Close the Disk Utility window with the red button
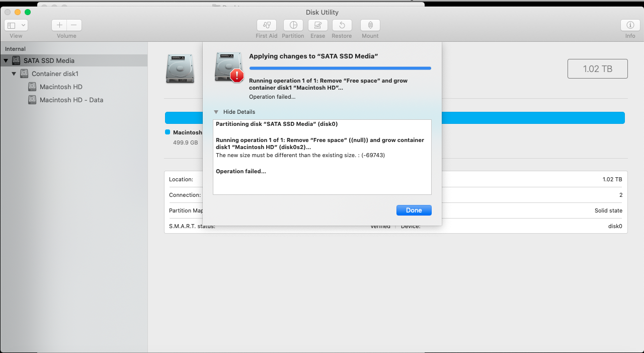Viewport: 644px width, 353px height. (x=8, y=12)
